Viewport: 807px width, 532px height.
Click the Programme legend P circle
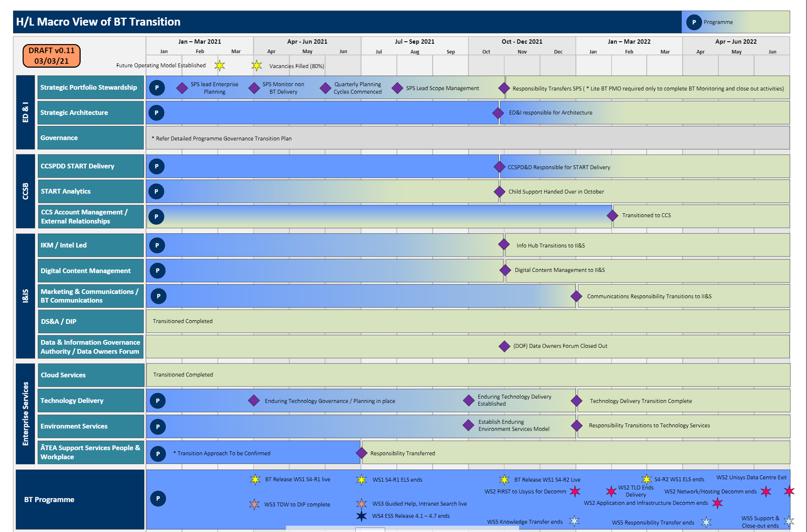[694, 22]
